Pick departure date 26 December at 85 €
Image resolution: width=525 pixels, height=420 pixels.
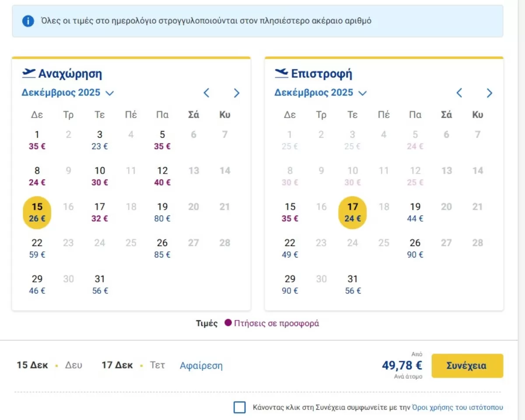[162, 248]
